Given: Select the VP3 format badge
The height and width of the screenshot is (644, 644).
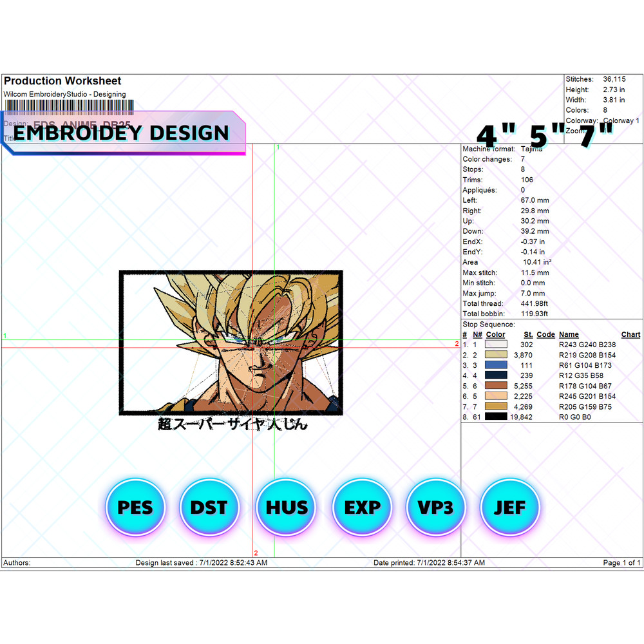Looking at the screenshot, I should [x=435, y=507].
